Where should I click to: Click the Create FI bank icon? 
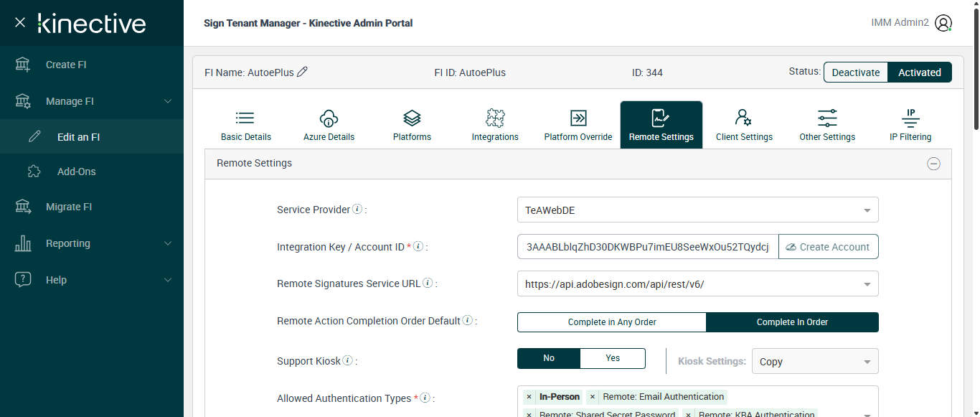[x=23, y=65]
